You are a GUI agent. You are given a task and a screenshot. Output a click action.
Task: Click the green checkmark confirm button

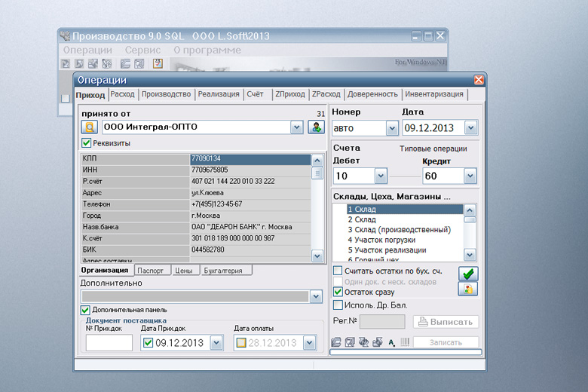tap(468, 274)
